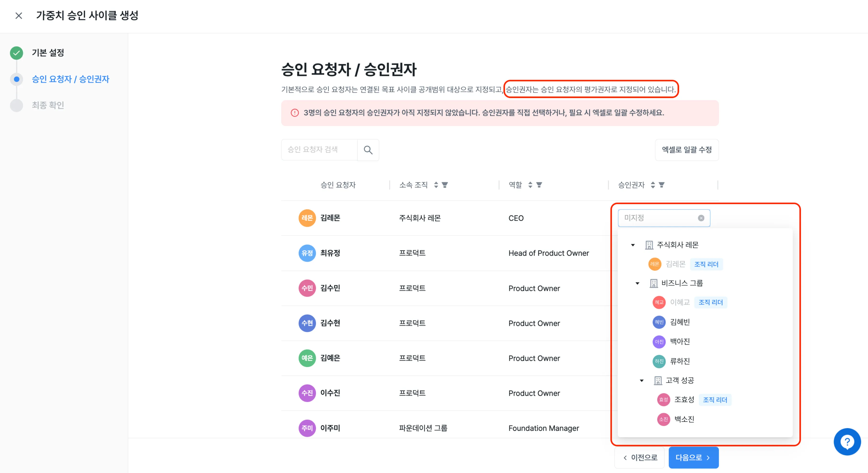Click the 이전으로 button
The height and width of the screenshot is (473, 868).
(x=640, y=458)
